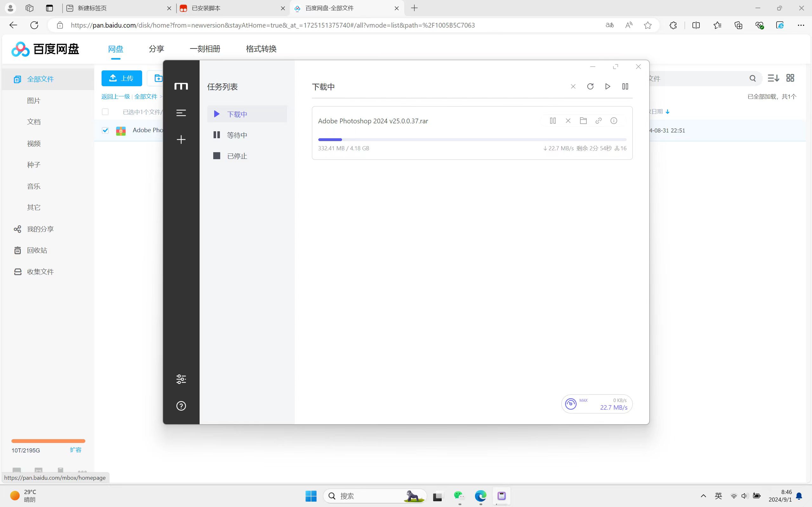812x507 pixels.
Task: Open WeChat from the taskbar
Action: pyautogui.click(x=459, y=496)
